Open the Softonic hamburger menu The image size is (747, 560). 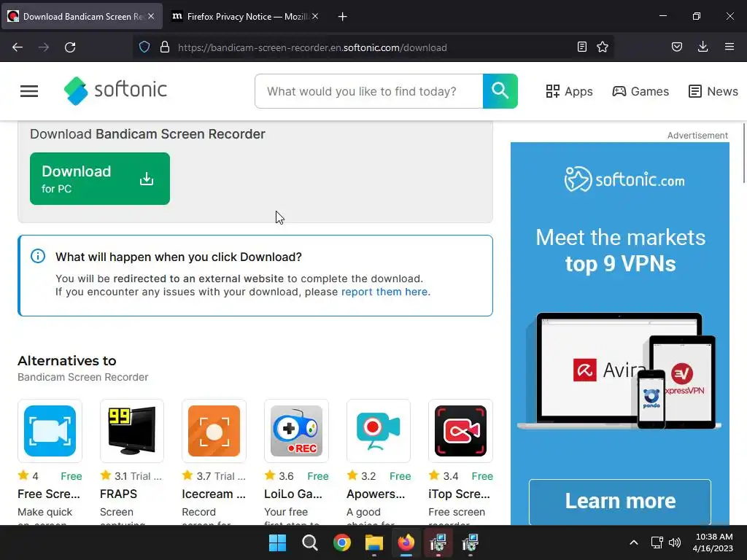[x=29, y=91]
